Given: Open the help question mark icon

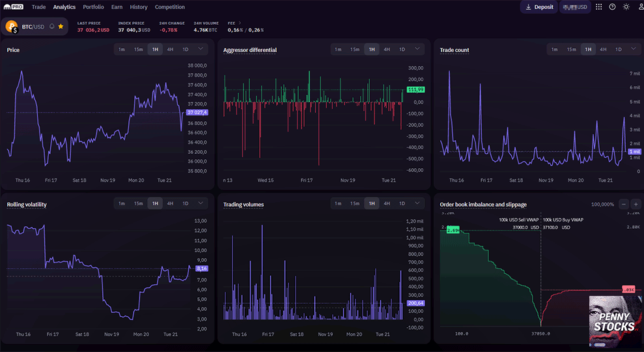Looking at the screenshot, I should [x=612, y=7].
